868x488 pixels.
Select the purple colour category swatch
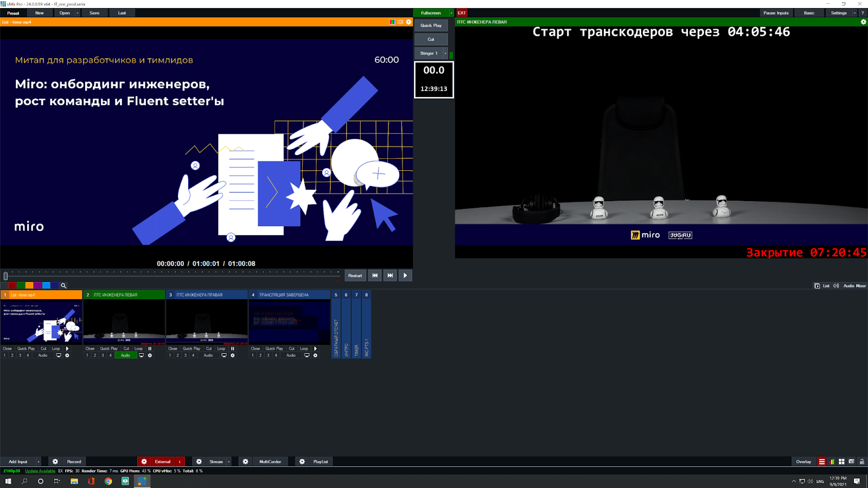pyautogui.click(x=38, y=285)
